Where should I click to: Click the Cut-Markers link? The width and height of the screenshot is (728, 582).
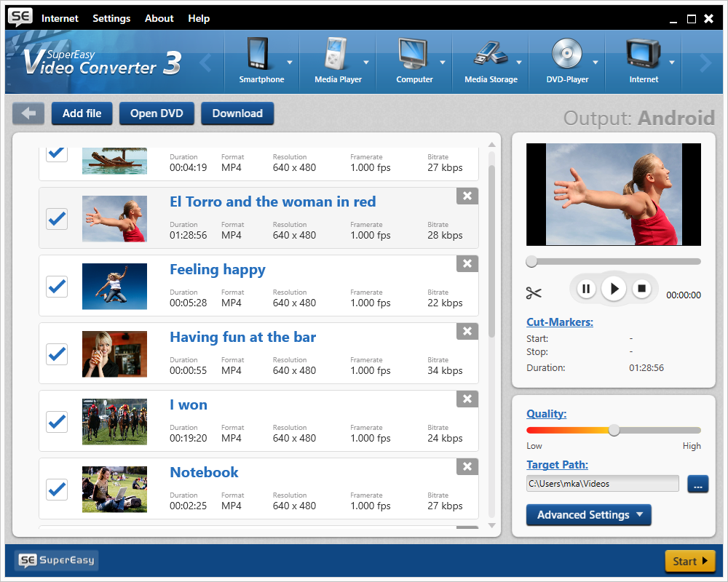point(559,322)
